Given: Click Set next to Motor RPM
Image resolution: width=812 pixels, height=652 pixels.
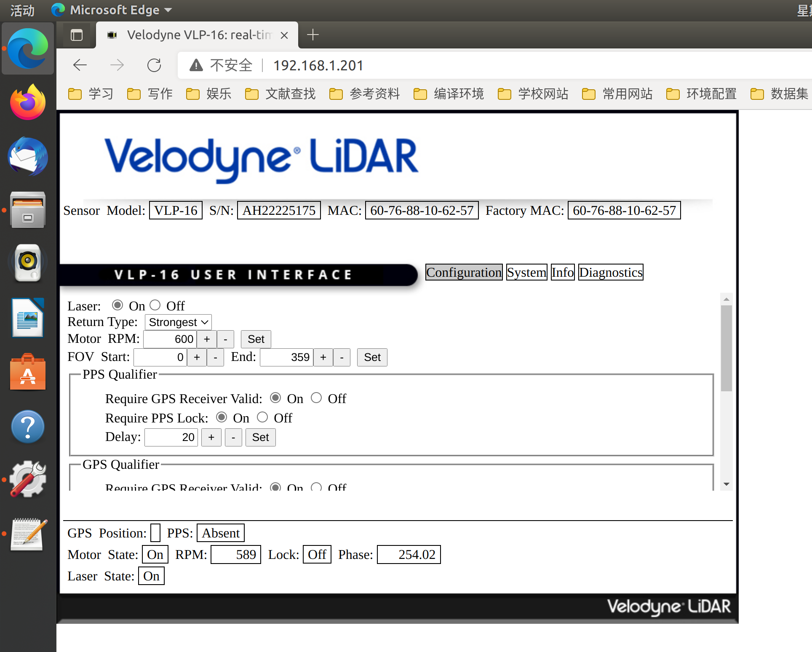Looking at the screenshot, I should 255,339.
